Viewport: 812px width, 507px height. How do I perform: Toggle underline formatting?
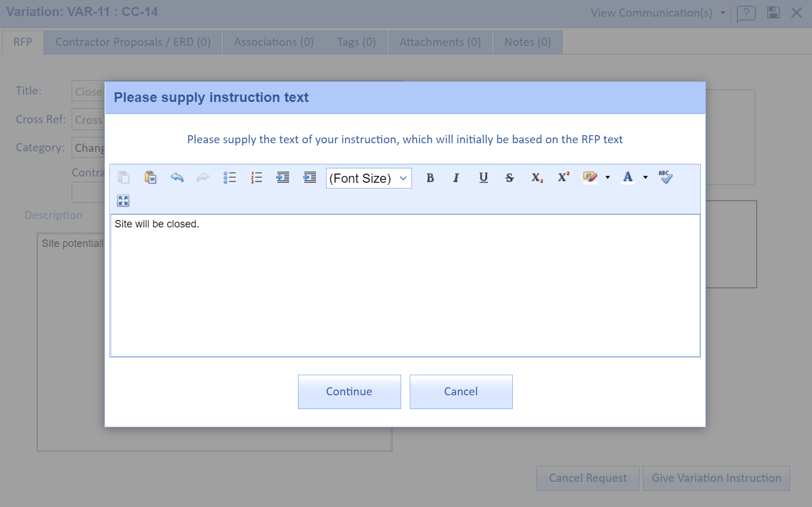click(x=483, y=178)
